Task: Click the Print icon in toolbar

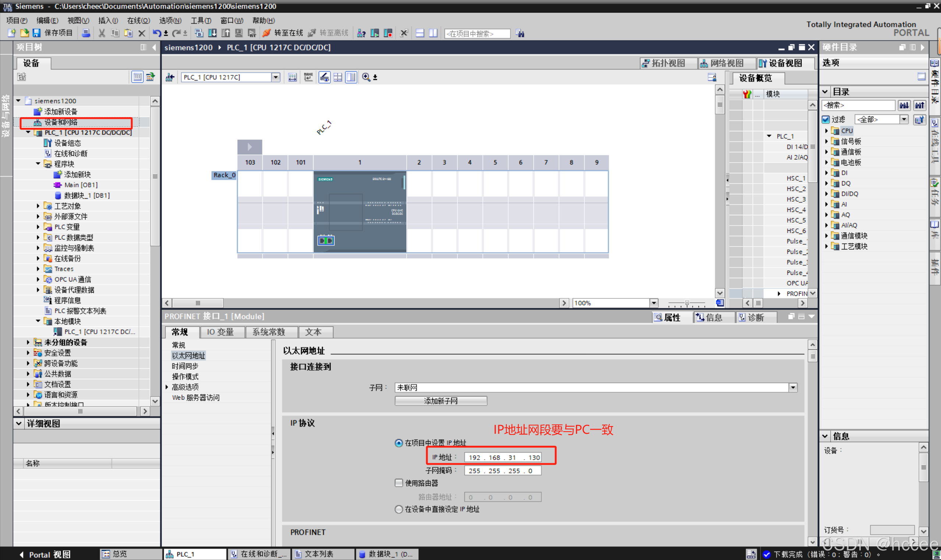Action: (86, 33)
